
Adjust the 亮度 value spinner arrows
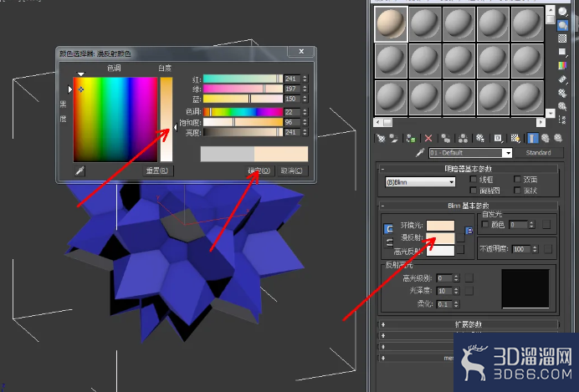coord(305,132)
